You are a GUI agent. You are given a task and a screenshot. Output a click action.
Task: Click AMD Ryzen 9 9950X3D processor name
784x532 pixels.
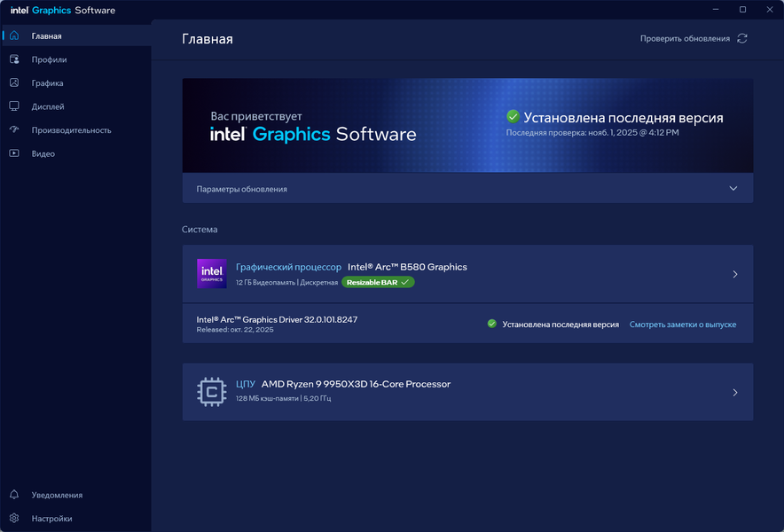356,384
